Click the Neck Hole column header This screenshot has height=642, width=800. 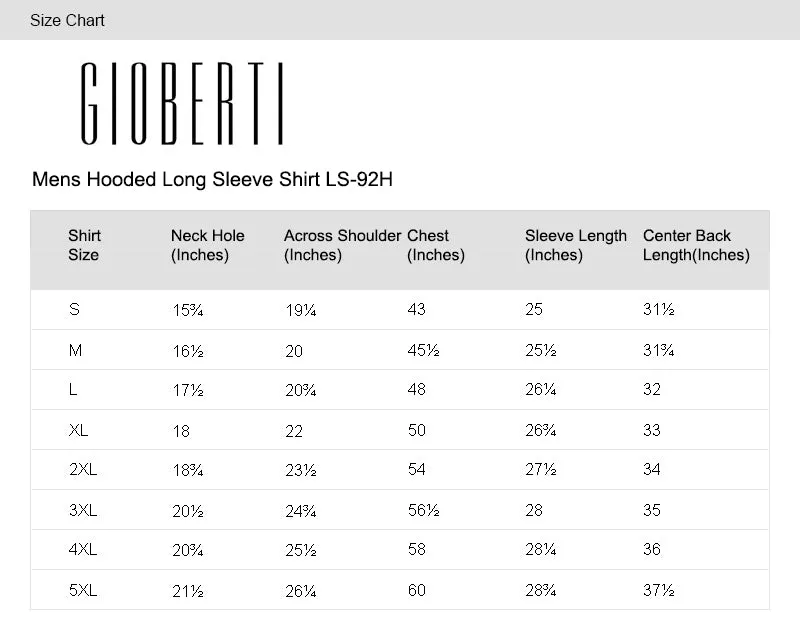tap(208, 245)
